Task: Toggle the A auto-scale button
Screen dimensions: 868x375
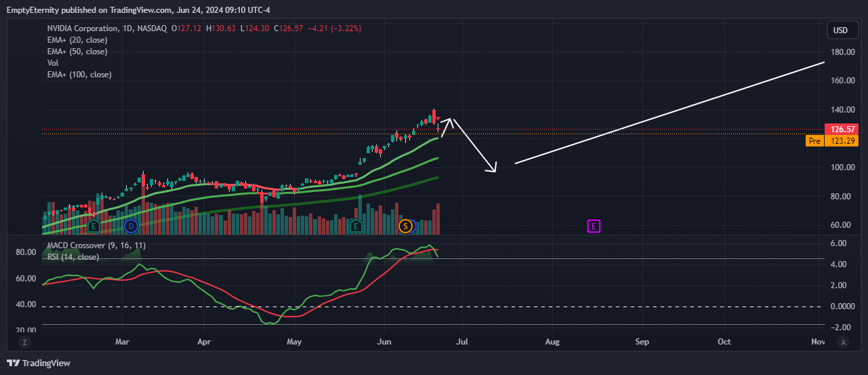Action: [843, 342]
